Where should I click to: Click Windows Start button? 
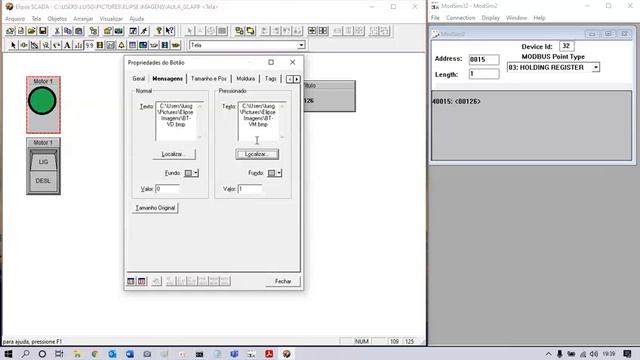coord(8,354)
